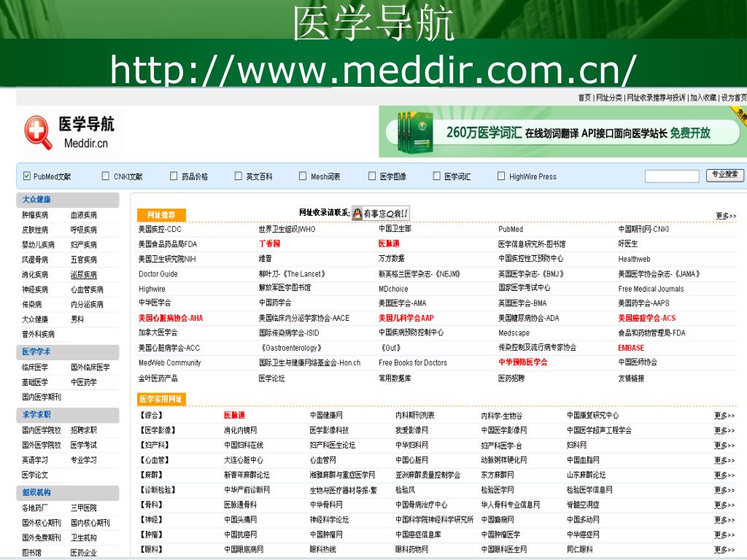747x560 pixels.
Task: Open the 美国心脏病协会-AHA link
Action: point(171,318)
